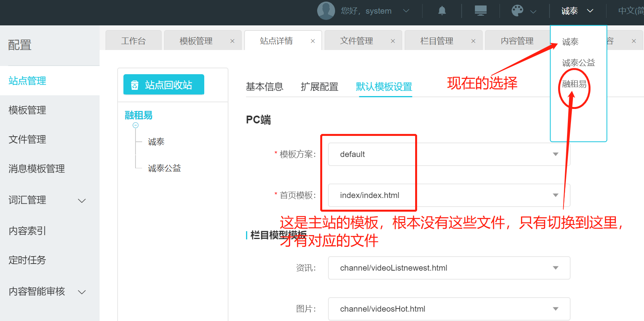Open the 基本信息 tab
Viewport: 644px width, 321px height.
coord(264,87)
